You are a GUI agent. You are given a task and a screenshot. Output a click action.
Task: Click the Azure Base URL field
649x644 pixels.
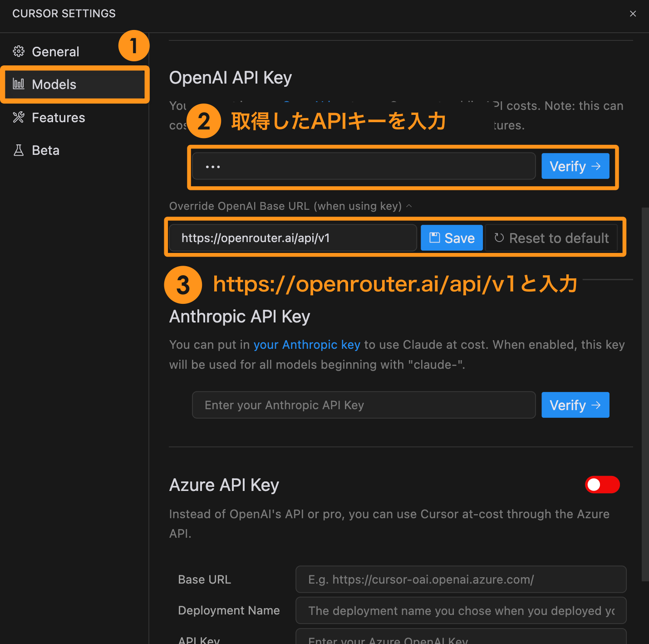pyautogui.click(x=460, y=580)
